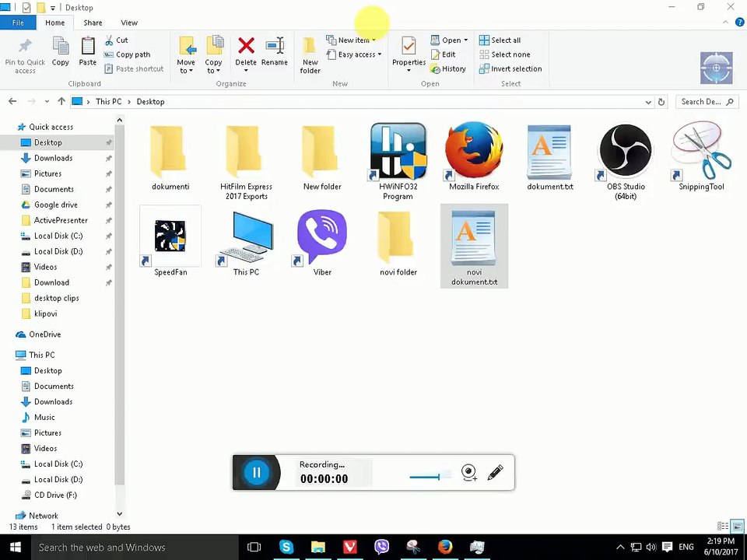
Task: Select HitFilm Express 2017 Exports folder
Action: pos(247,162)
